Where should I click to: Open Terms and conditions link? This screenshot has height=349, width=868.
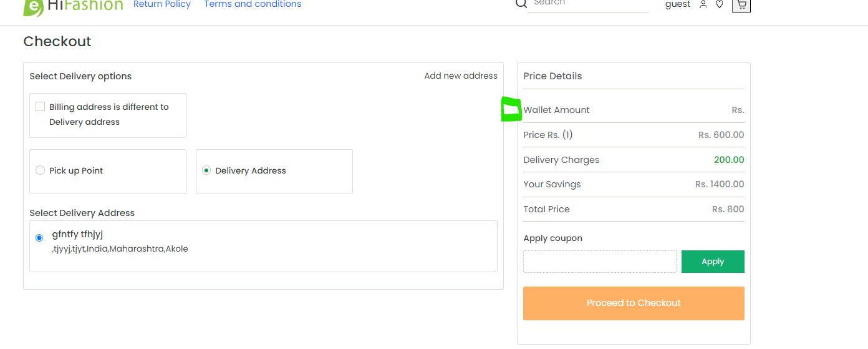coord(253,4)
